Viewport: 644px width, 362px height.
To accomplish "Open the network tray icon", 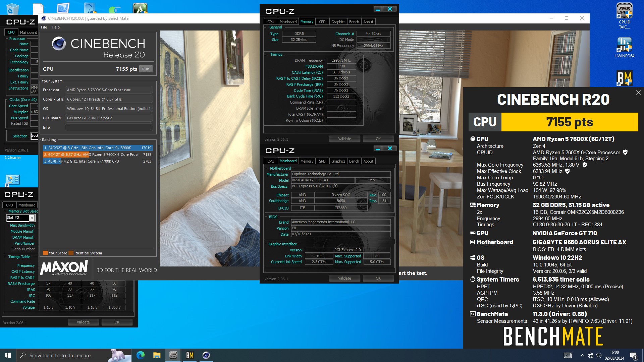I will [x=591, y=355].
